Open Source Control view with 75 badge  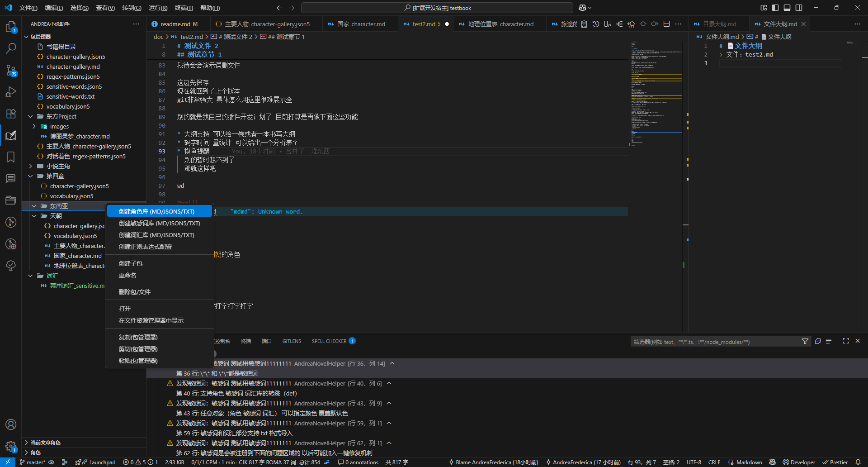pyautogui.click(x=11, y=70)
